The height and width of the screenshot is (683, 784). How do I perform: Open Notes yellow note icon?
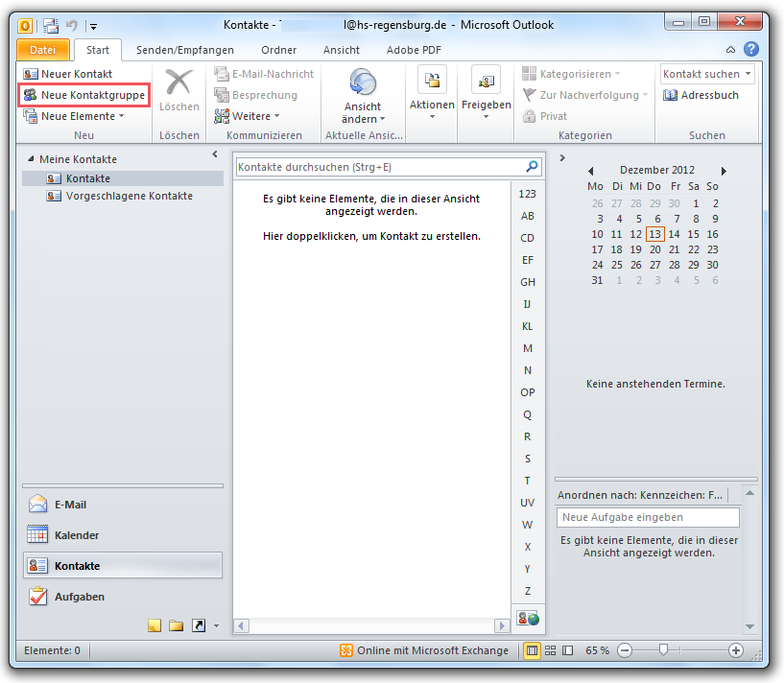tap(154, 625)
